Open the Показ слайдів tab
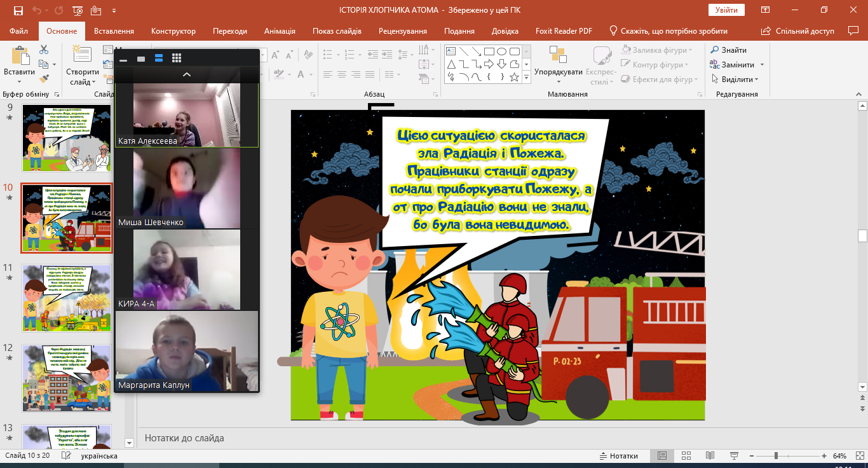The width and height of the screenshot is (868, 468). click(337, 31)
